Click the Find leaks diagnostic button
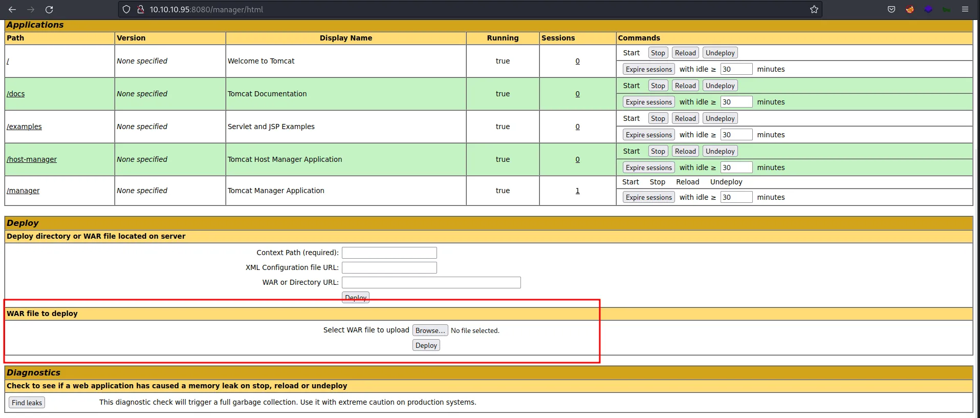 pyautogui.click(x=27, y=403)
